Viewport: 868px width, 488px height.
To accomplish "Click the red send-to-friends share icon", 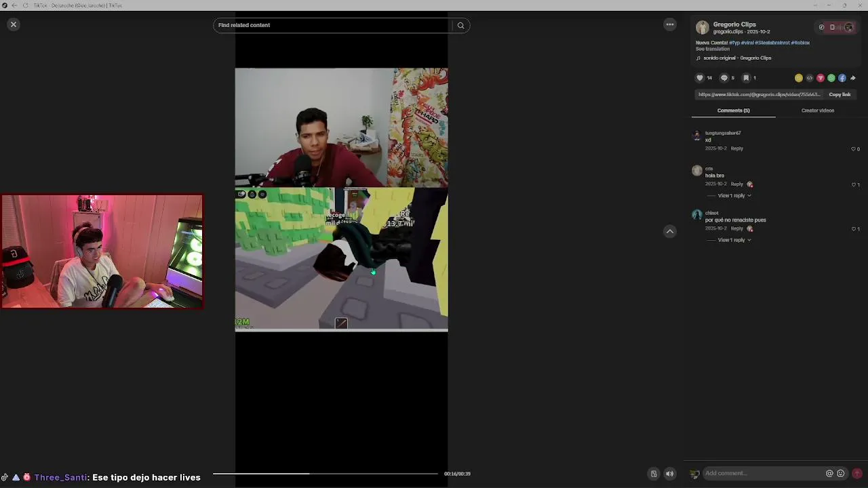I will [821, 78].
